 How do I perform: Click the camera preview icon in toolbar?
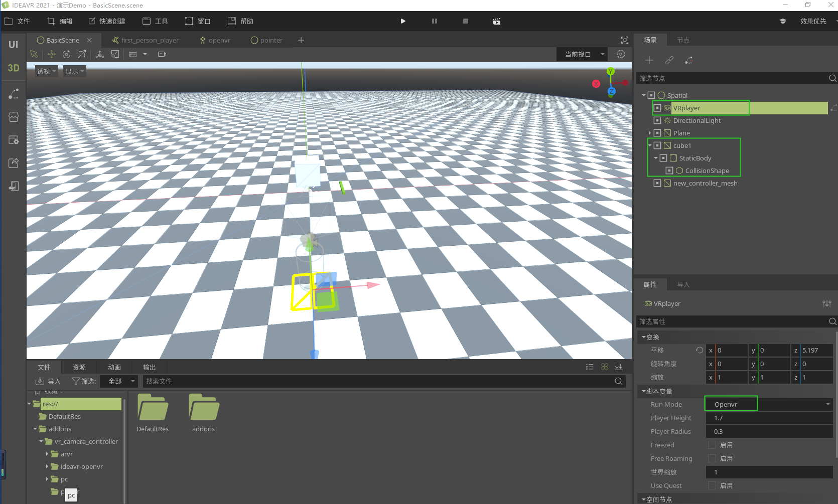click(162, 54)
